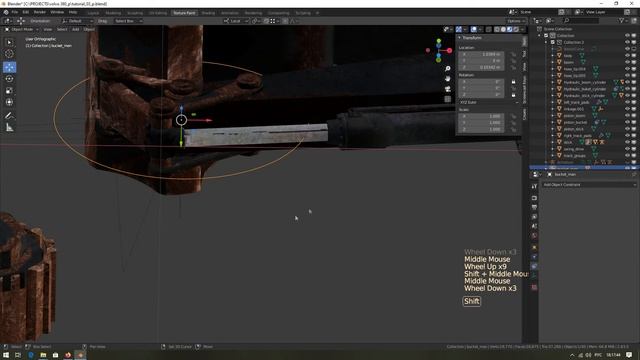Open the File menu
This screenshot has height=360, width=640.
click(x=15, y=12)
